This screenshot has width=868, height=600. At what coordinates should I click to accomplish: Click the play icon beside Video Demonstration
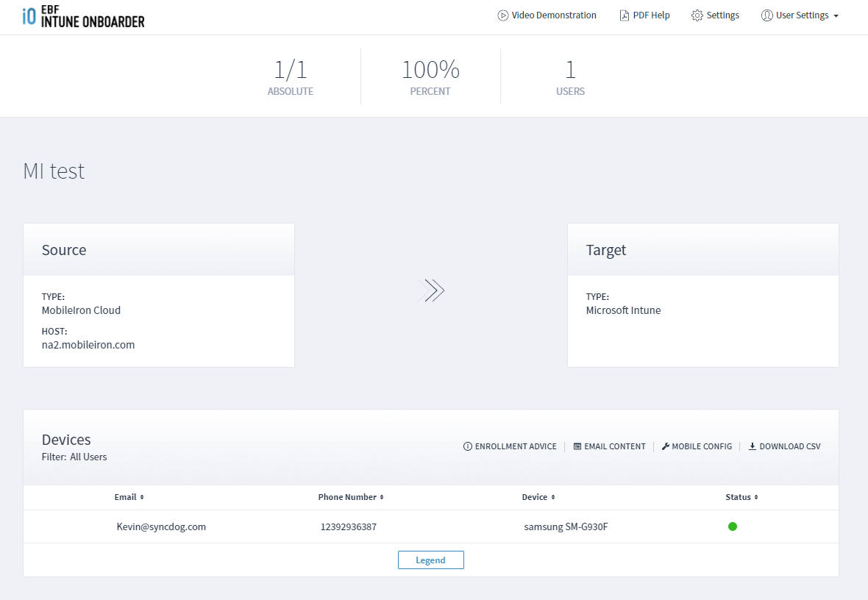click(x=502, y=15)
